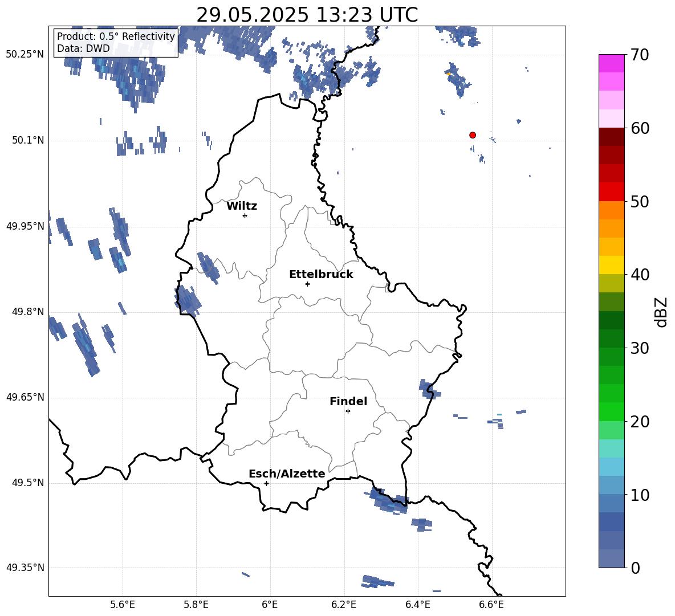The height and width of the screenshot is (616, 675).
Task: Click the yellow colorbar segment at 40
Action: (x=611, y=265)
